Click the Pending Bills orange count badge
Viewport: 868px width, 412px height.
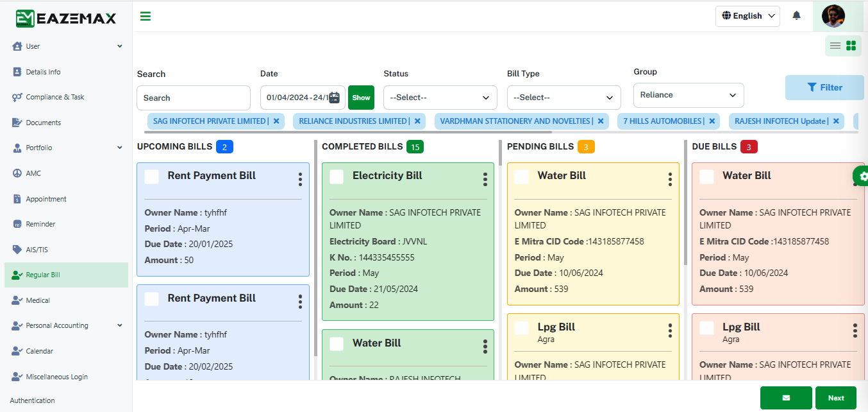coord(587,147)
